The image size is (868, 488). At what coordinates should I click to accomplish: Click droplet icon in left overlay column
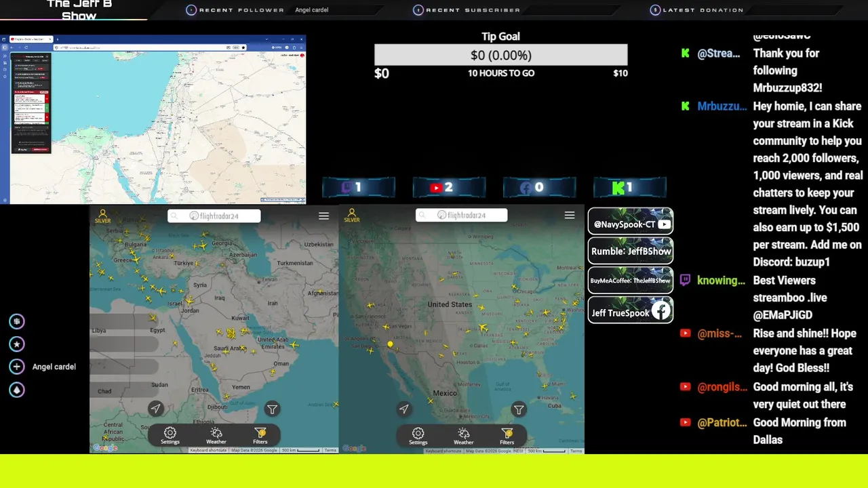(x=17, y=390)
